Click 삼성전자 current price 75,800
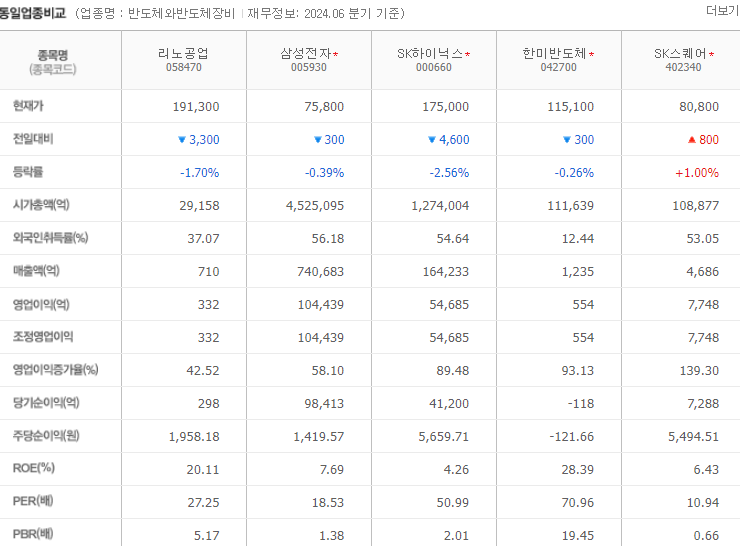Viewport: 740px width, 546px height. tap(324, 107)
